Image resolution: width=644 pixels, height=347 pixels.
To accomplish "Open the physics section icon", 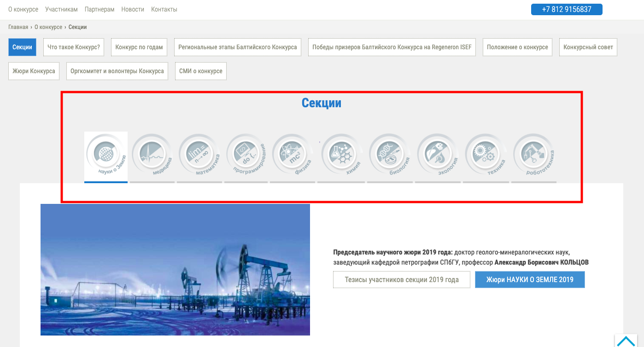I will [x=293, y=156].
